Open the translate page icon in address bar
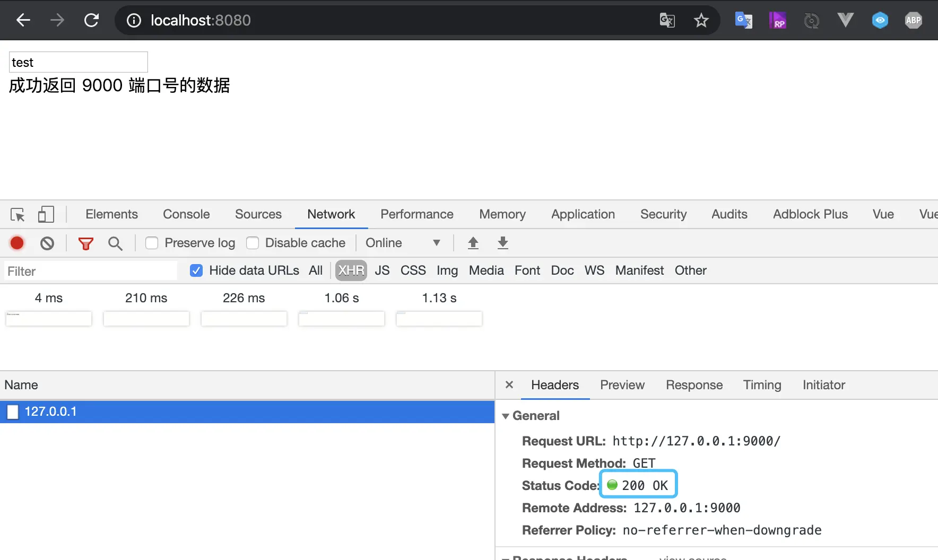 point(667,20)
